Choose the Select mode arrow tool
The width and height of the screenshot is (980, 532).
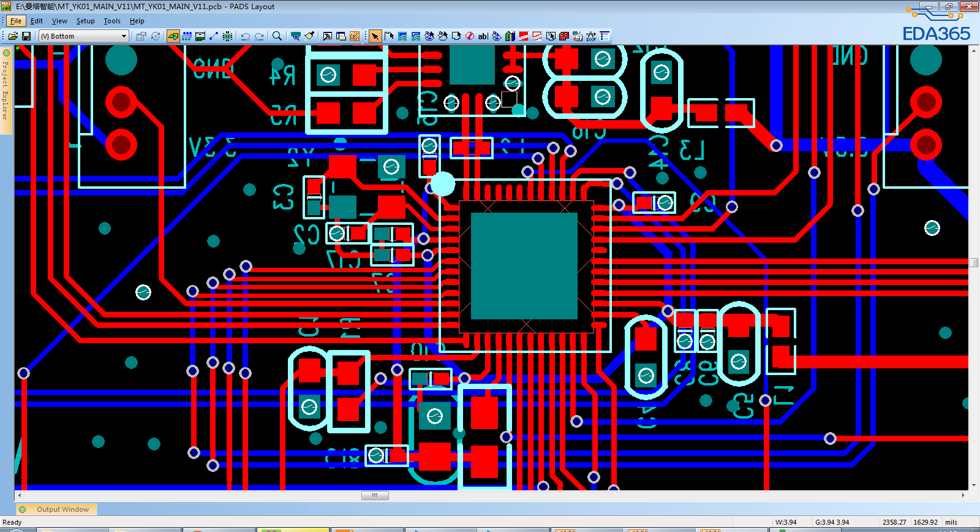tap(375, 36)
